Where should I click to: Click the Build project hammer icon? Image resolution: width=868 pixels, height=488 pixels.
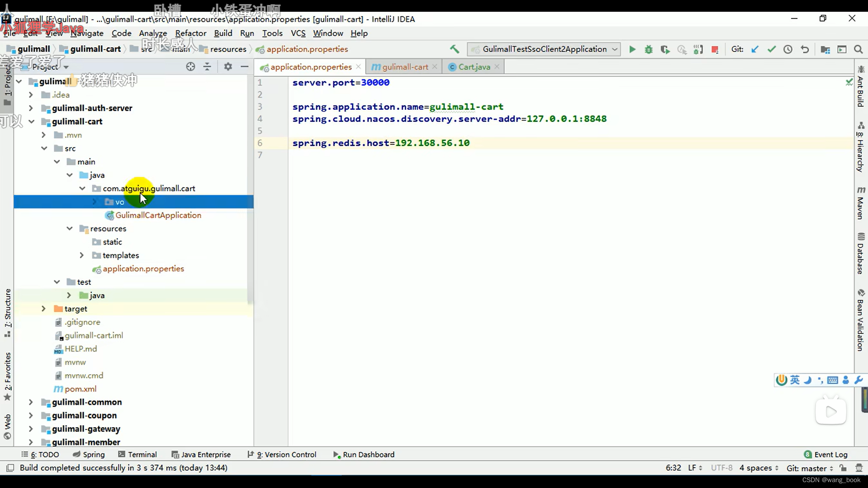[x=454, y=49]
